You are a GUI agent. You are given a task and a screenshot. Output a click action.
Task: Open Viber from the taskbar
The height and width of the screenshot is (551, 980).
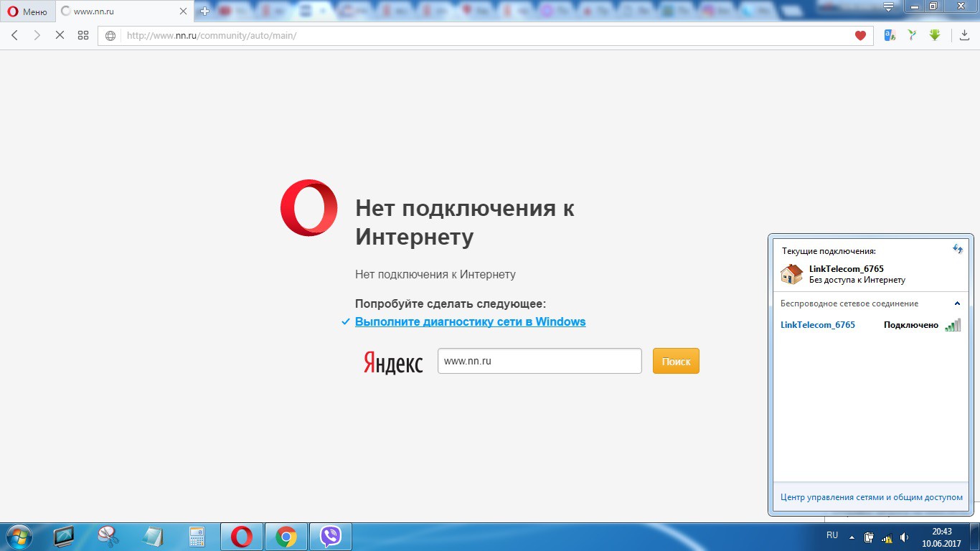[331, 537]
